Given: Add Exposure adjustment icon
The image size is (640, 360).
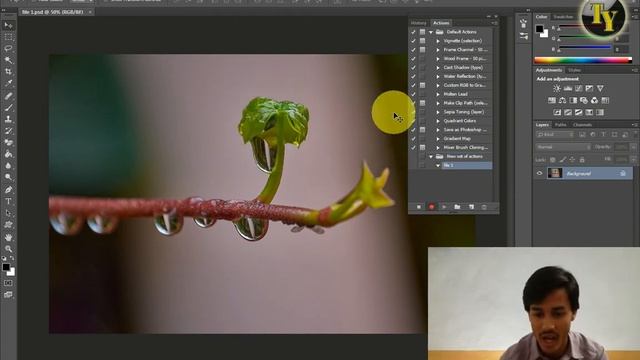Looking at the screenshot, I should pos(589,89).
